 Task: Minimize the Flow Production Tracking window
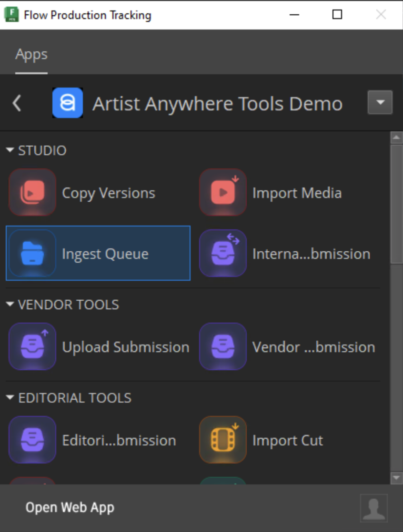(x=294, y=15)
